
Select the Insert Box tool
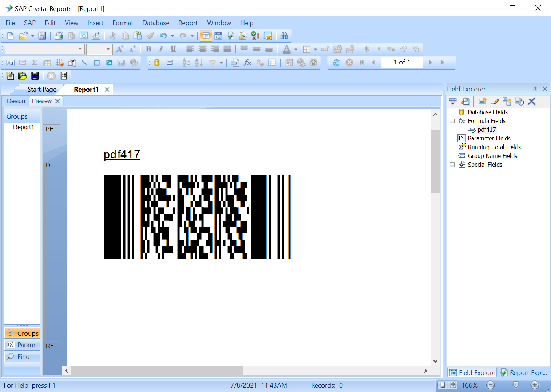97,63
